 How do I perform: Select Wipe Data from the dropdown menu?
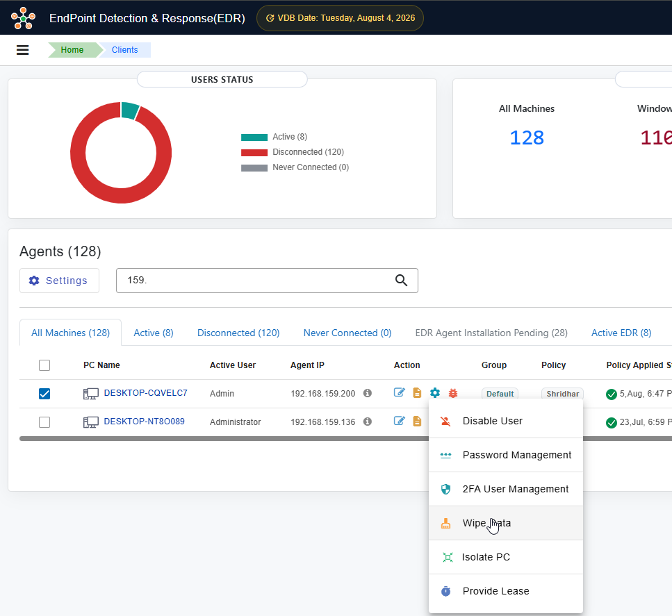tap(506, 523)
